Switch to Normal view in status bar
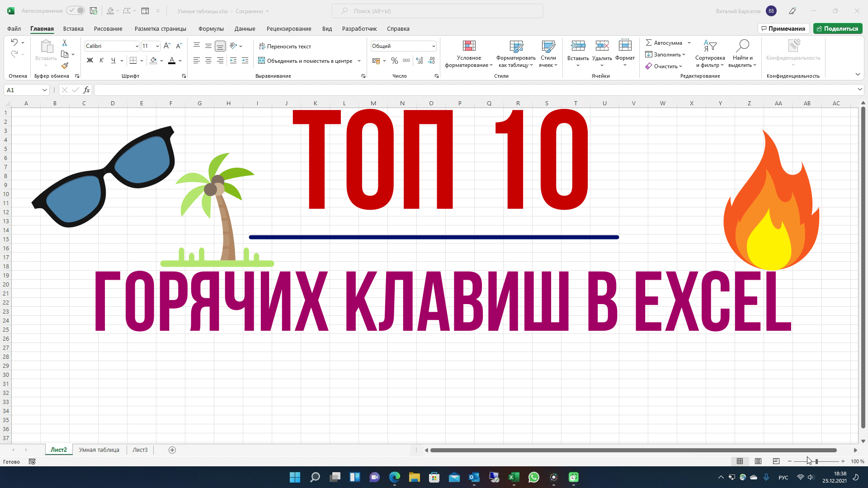 [x=740, y=461]
